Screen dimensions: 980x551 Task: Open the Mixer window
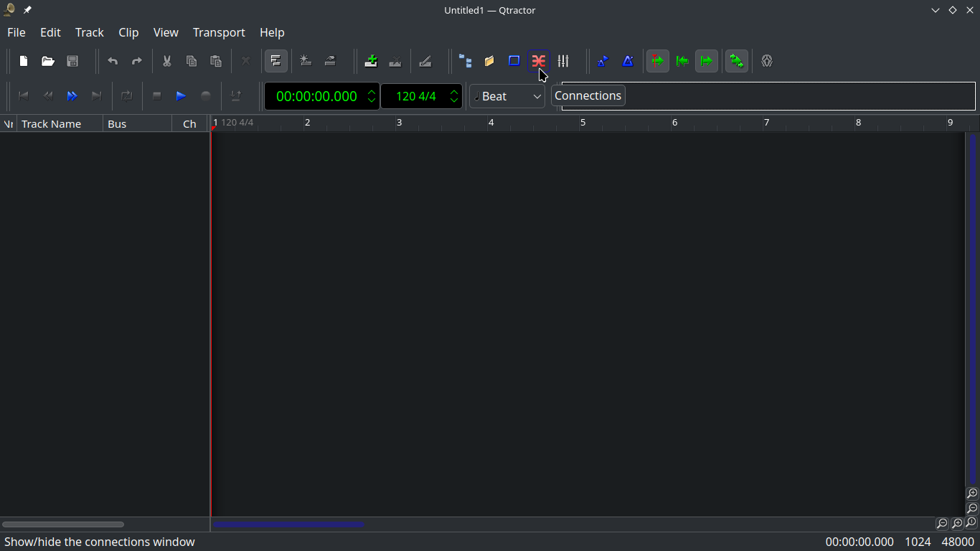(x=563, y=61)
